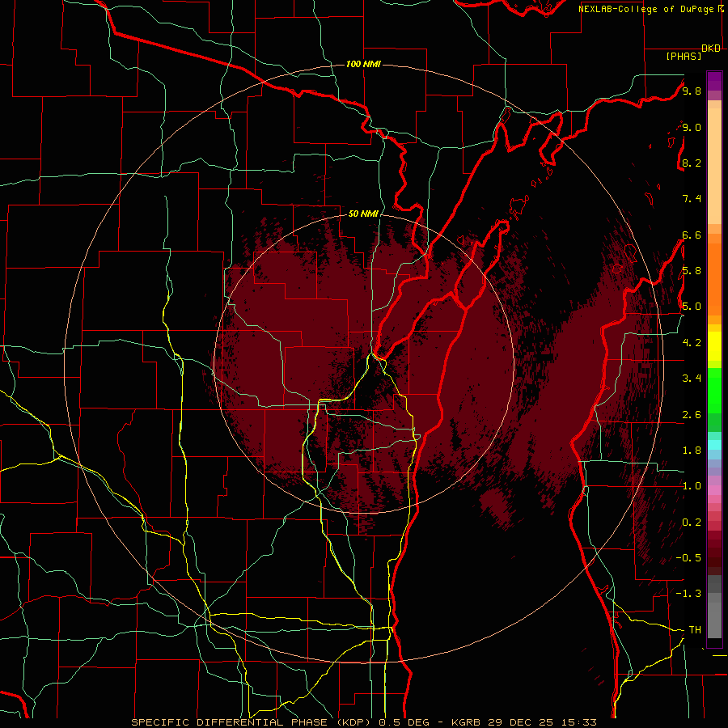Click the 1.0 legend value
728x728 pixels.
pos(692,486)
